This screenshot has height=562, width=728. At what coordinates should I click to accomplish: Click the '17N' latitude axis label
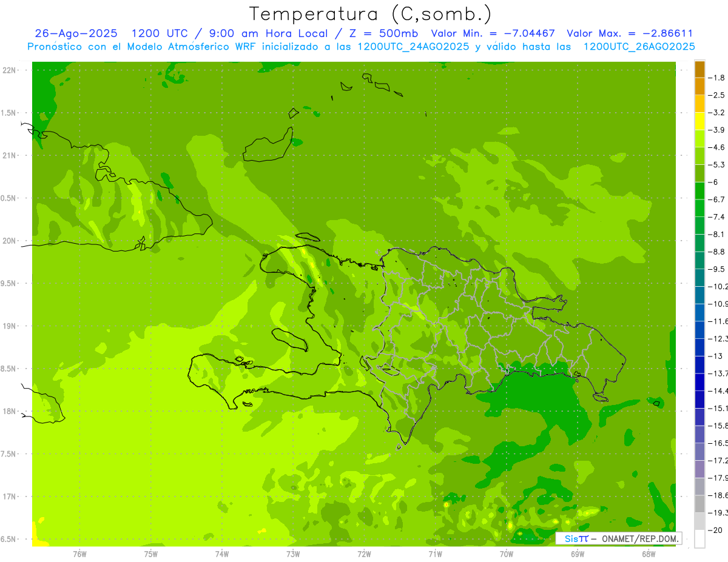9,497
